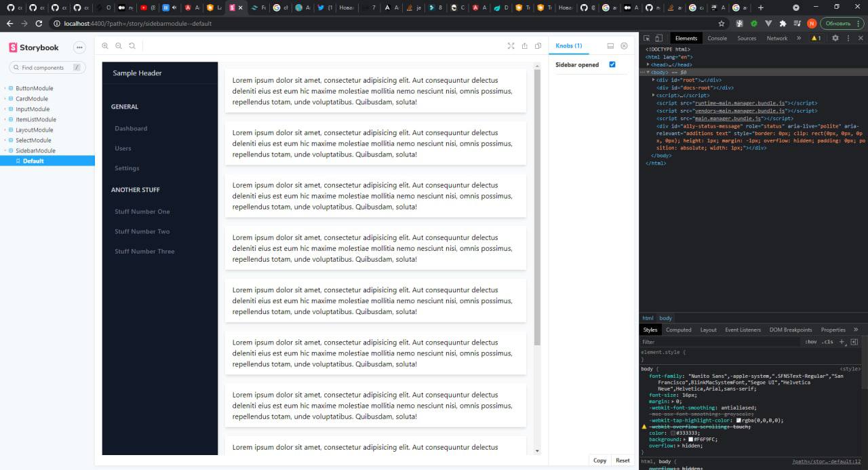868x470 pixels.
Task: Click the DevTools warning count badge
Action: point(816,38)
